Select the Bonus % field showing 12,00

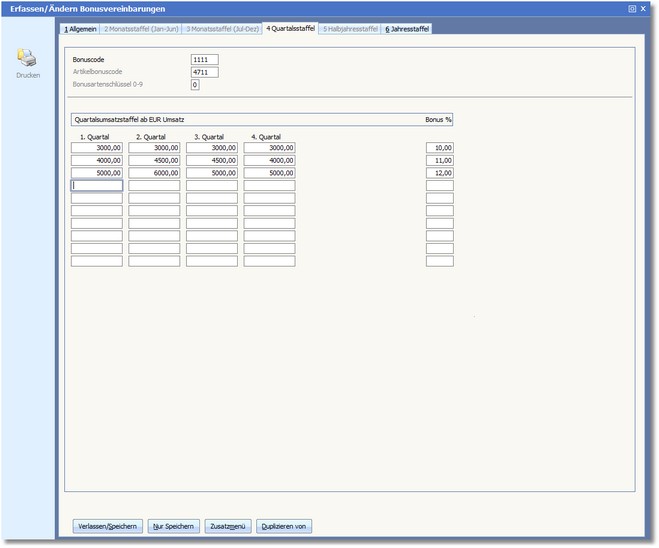point(439,173)
